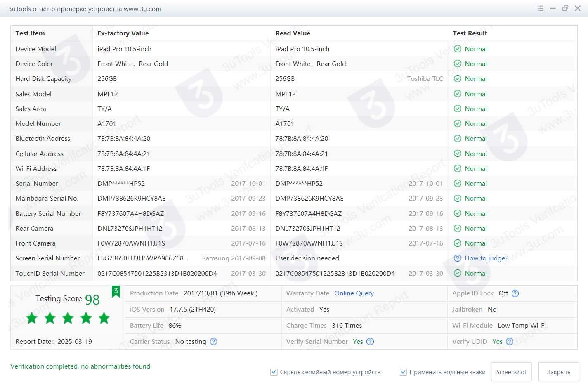Click the Normal check icon for Bluetooth Address
Viewport: 588px width, 390px height.
click(x=458, y=138)
